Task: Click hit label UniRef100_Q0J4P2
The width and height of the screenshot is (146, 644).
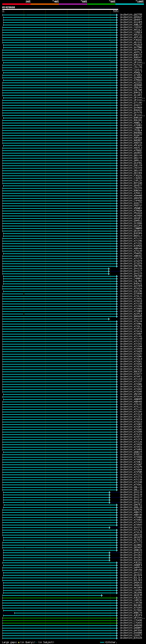Action: [x=131, y=95]
